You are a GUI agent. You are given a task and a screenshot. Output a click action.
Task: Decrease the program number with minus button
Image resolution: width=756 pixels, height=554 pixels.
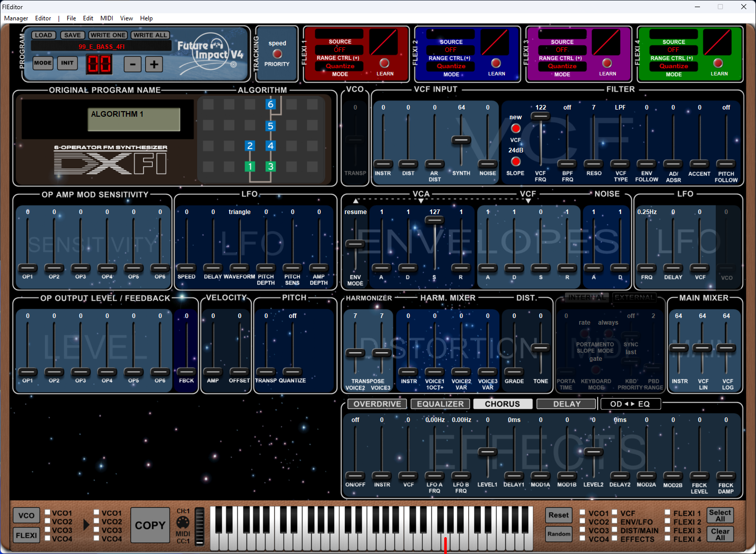(133, 64)
